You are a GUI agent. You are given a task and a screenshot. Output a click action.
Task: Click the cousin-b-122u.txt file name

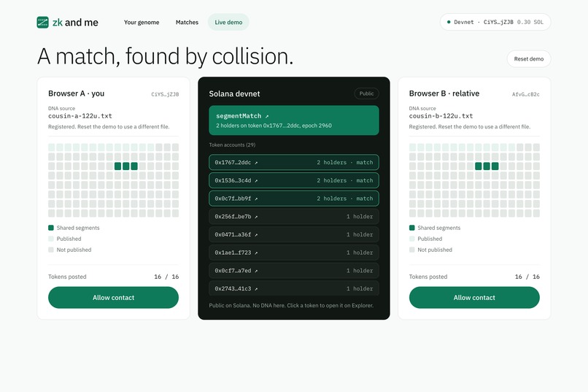(441, 116)
